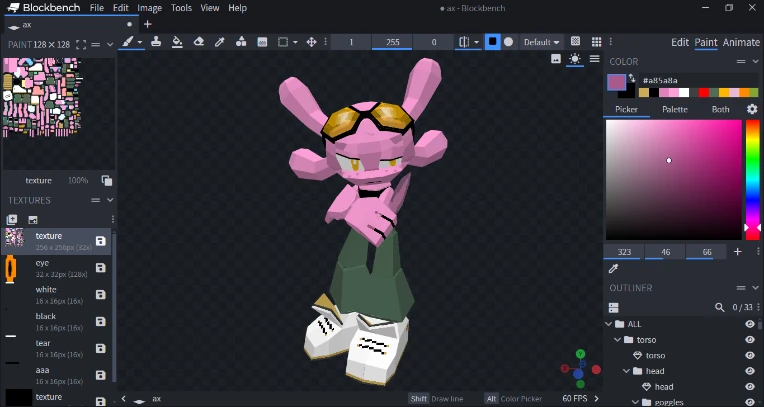Select the Draw Shape tool
Viewport: 764px width, 407px height.
click(x=241, y=42)
